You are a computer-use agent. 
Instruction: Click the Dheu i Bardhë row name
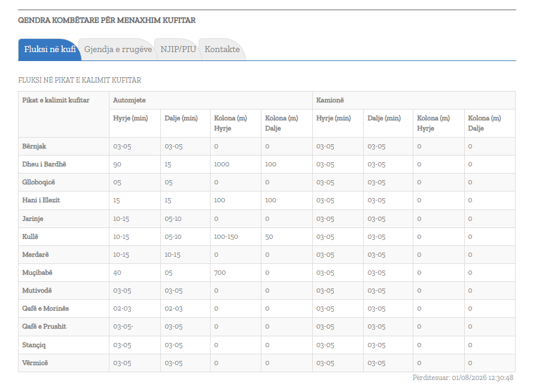tap(44, 164)
